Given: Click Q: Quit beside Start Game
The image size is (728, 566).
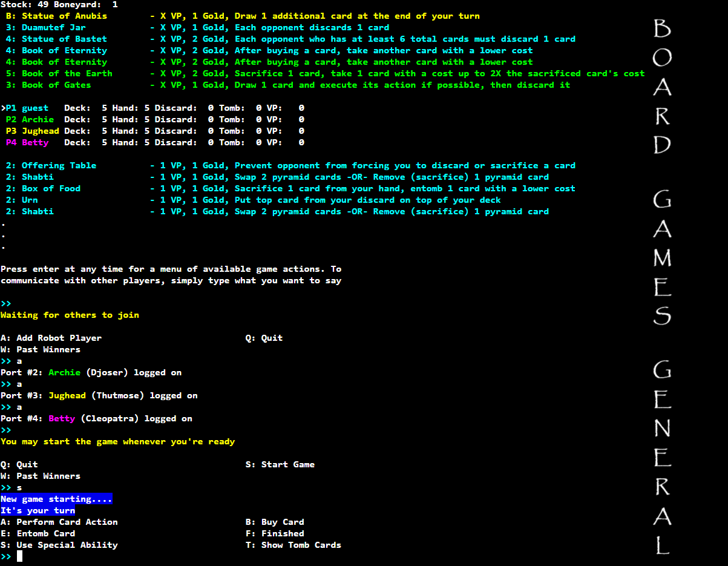Looking at the screenshot, I should point(19,464).
